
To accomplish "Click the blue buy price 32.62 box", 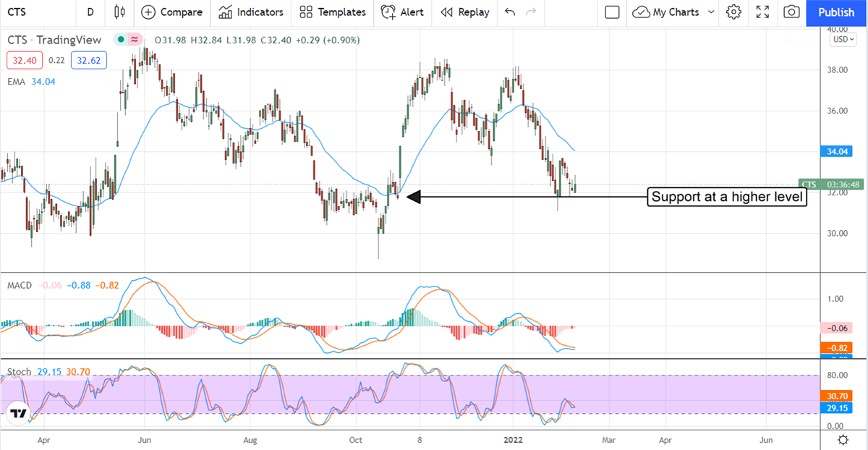I will pyautogui.click(x=90, y=61).
